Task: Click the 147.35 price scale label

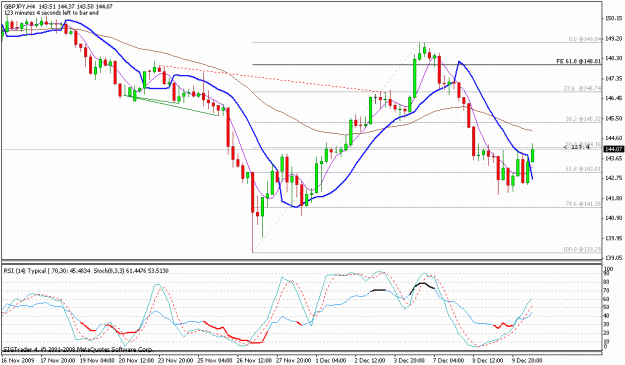Action: tap(613, 78)
